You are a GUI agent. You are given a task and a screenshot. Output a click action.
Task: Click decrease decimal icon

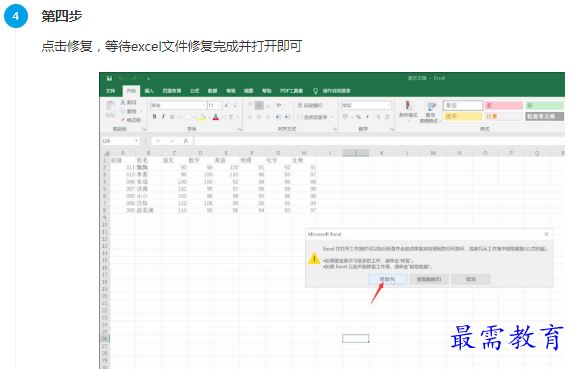click(x=387, y=117)
